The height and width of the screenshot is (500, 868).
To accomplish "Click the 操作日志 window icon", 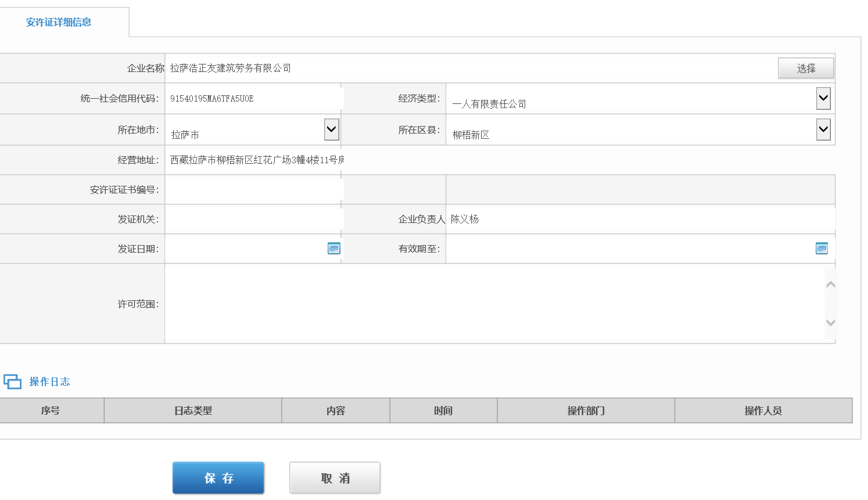I will [12, 382].
